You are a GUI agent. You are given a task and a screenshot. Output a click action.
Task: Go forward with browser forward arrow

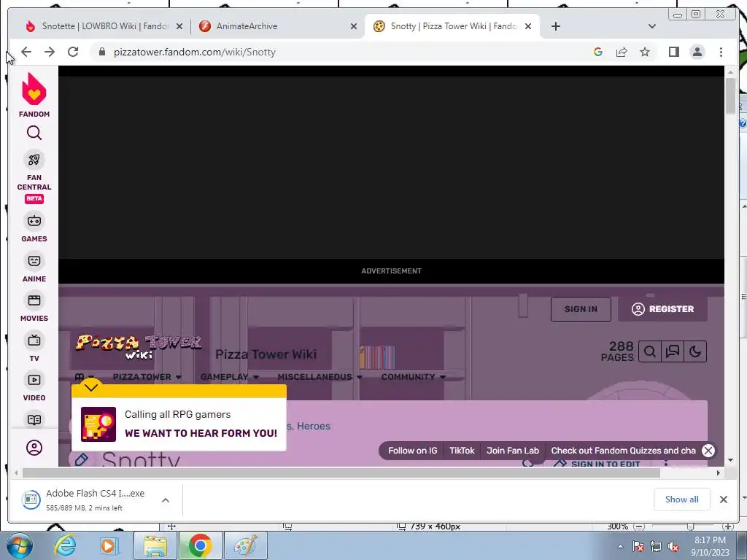coord(50,52)
